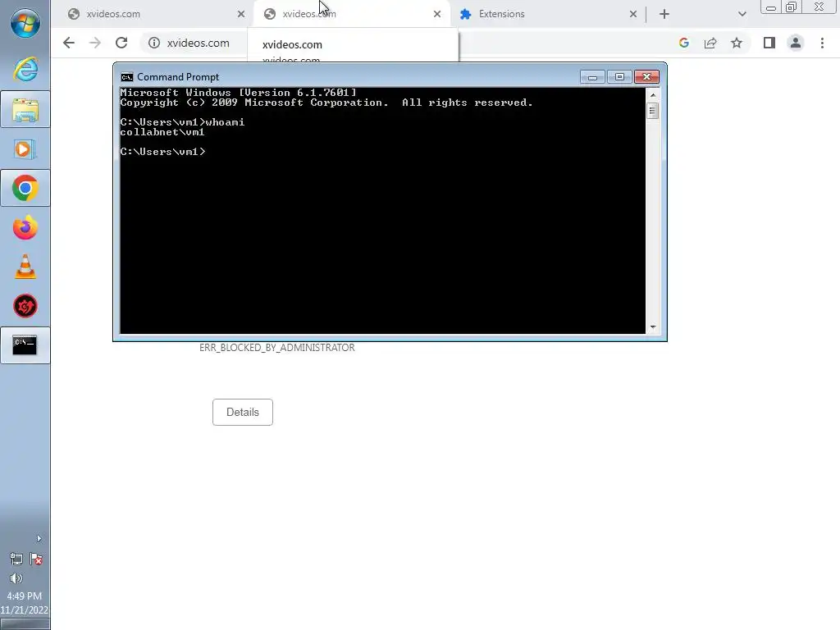
Task: Open the Windows Start orb
Action: click(25, 23)
